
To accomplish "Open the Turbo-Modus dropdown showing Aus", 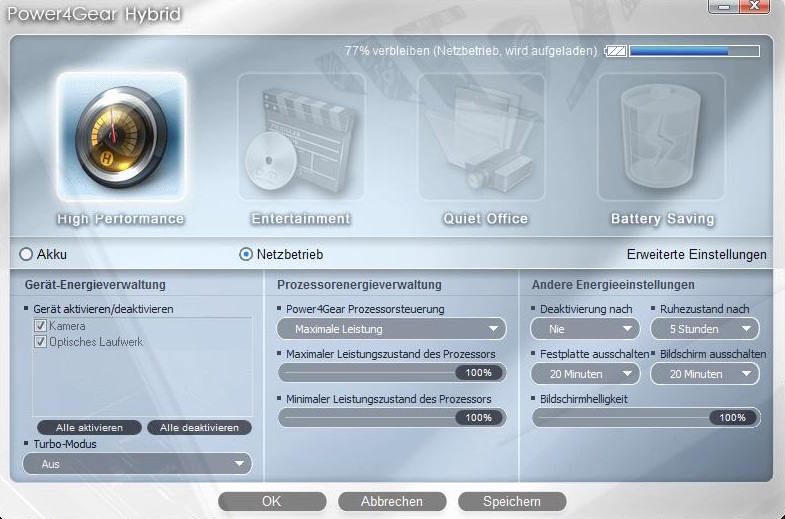I will pyautogui.click(x=137, y=464).
